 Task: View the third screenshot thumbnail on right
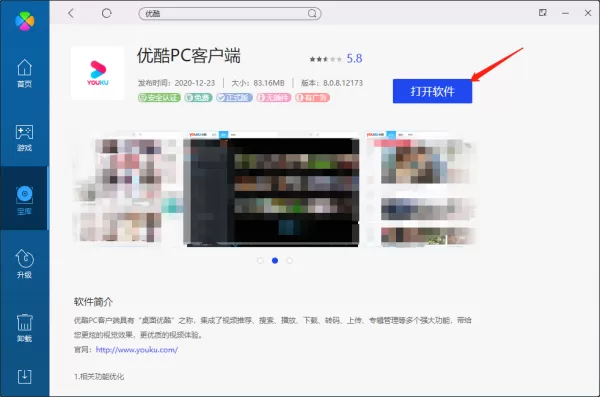420,190
